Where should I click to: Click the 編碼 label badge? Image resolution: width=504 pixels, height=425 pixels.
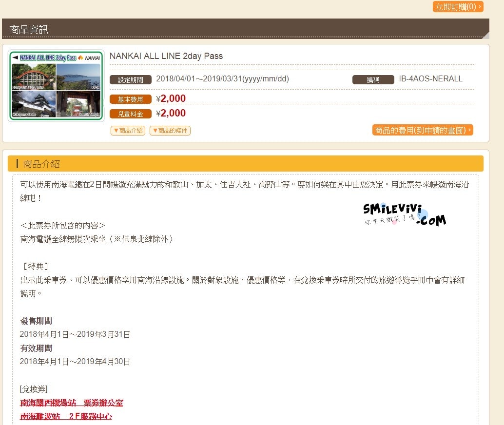click(373, 80)
